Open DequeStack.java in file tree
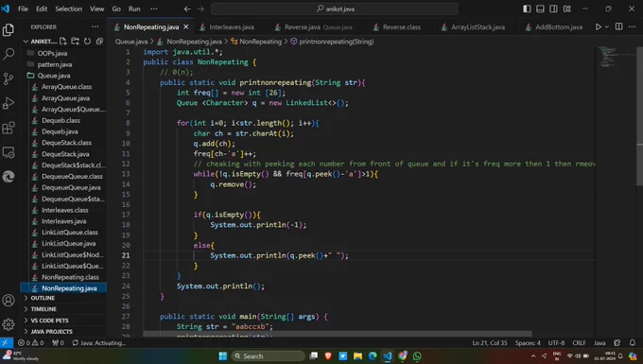 (65, 154)
